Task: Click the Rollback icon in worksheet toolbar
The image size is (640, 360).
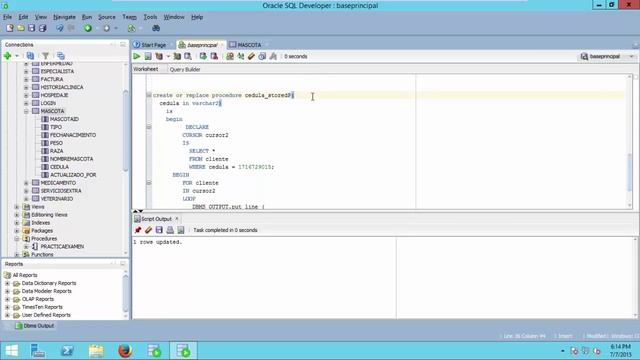Action: tap(214, 56)
